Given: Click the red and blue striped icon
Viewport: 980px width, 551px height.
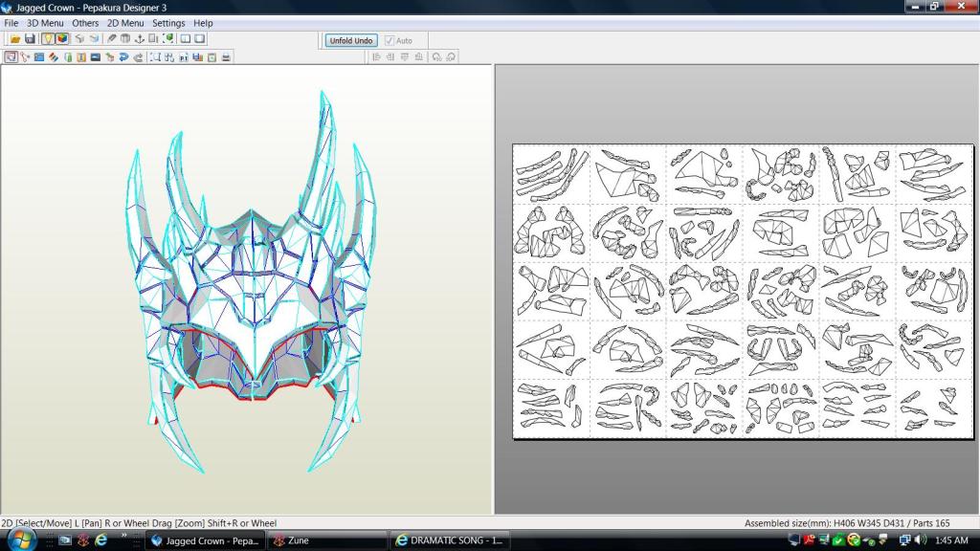Looking at the screenshot, I should (x=54, y=57).
